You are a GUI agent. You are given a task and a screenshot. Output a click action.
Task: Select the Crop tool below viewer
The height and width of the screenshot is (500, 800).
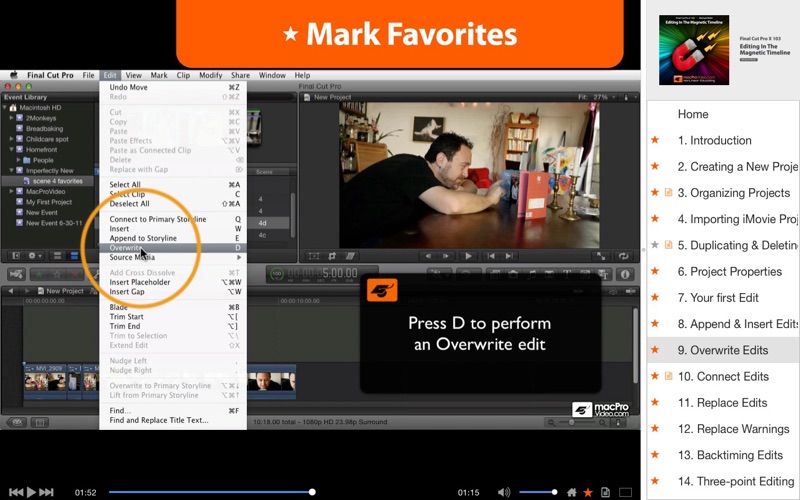(332, 256)
